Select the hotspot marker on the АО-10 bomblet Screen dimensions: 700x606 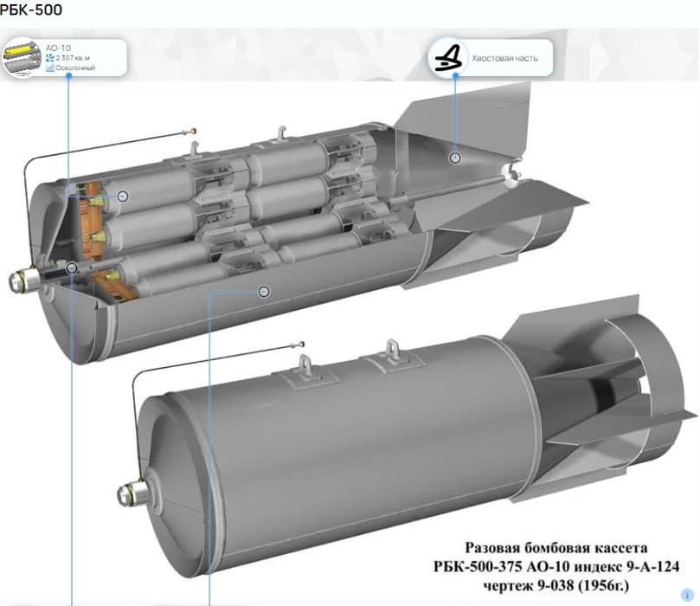click(x=123, y=196)
